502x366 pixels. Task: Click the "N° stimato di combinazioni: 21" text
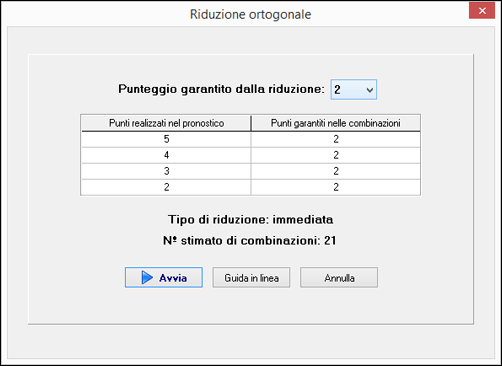pyautogui.click(x=250, y=241)
